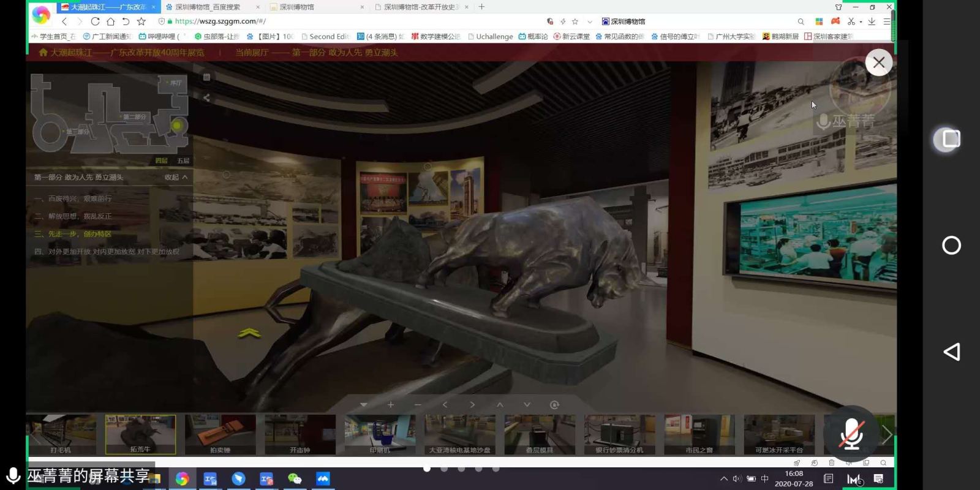Open the colorful browser taskbar icon
This screenshot has height=490, width=980.
182,479
